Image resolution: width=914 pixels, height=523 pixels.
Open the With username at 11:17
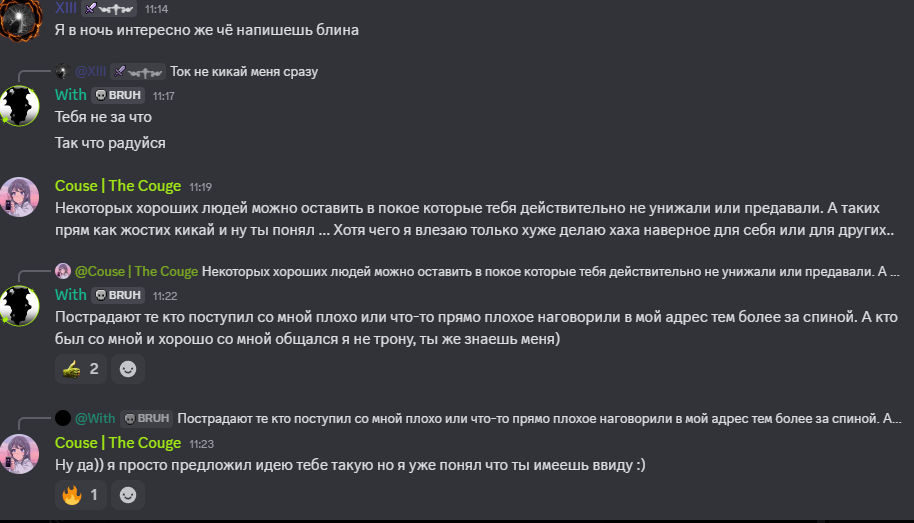[71, 95]
